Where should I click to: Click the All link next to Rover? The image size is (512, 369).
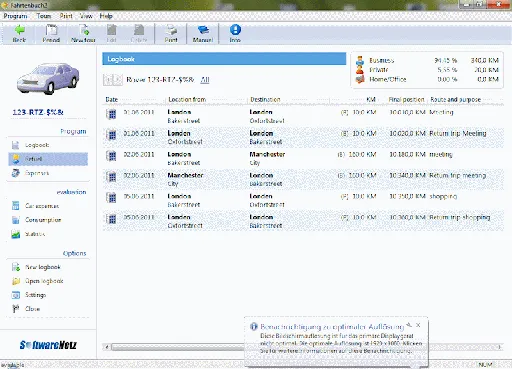click(205, 80)
